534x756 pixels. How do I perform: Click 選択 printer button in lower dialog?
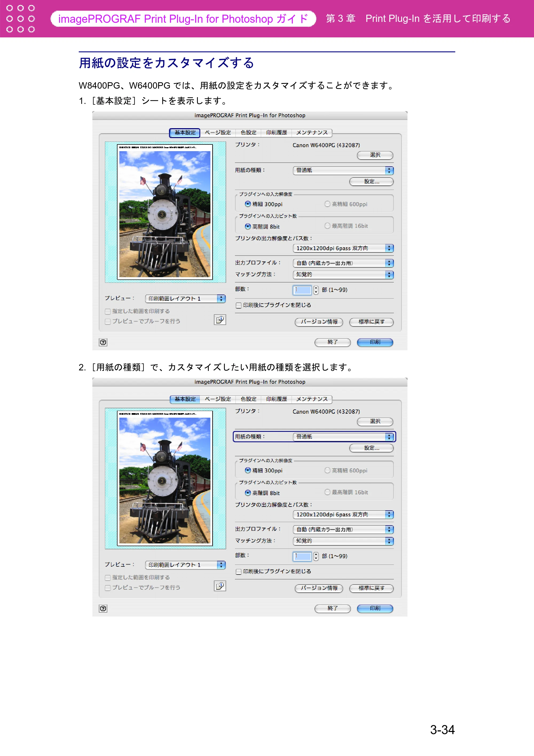[x=375, y=421]
